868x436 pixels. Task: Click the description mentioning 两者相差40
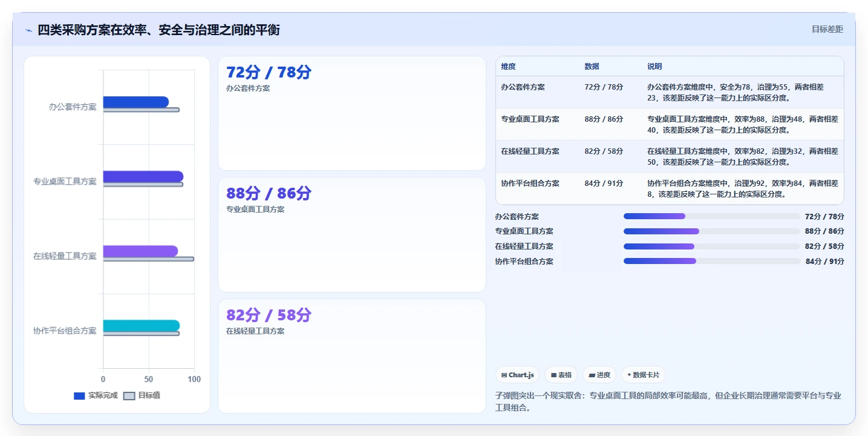(743, 124)
